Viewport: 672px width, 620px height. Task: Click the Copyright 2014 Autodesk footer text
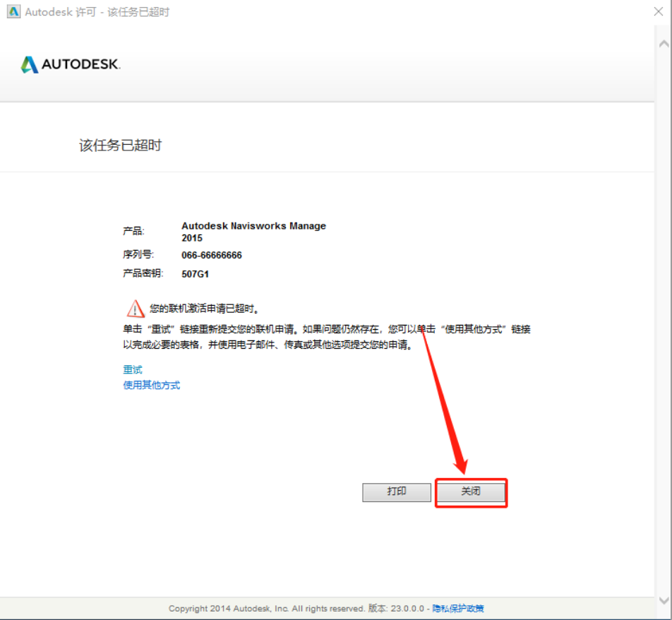coord(266,609)
